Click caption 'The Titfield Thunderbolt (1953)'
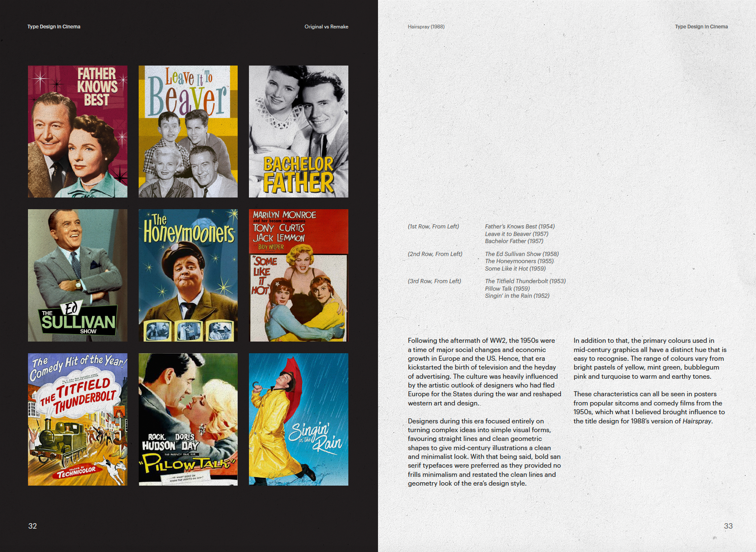 [x=525, y=281]
